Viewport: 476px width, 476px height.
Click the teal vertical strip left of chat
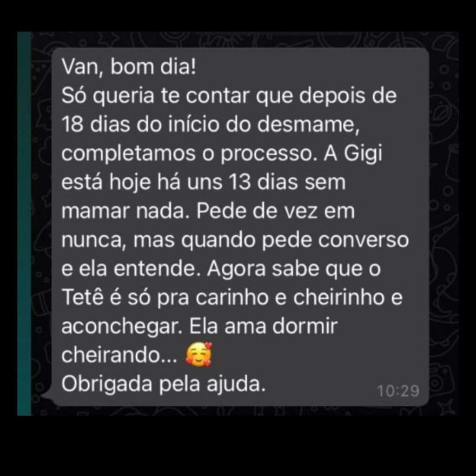point(24,224)
